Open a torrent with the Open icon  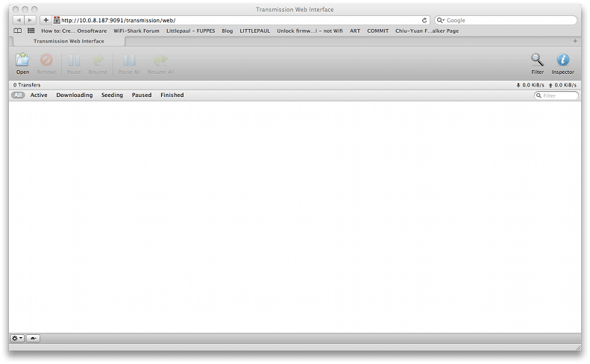coord(22,60)
